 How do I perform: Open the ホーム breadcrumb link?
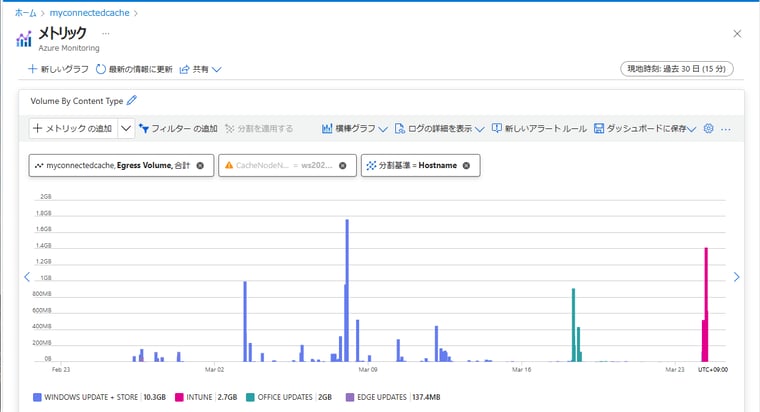point(26,13)
